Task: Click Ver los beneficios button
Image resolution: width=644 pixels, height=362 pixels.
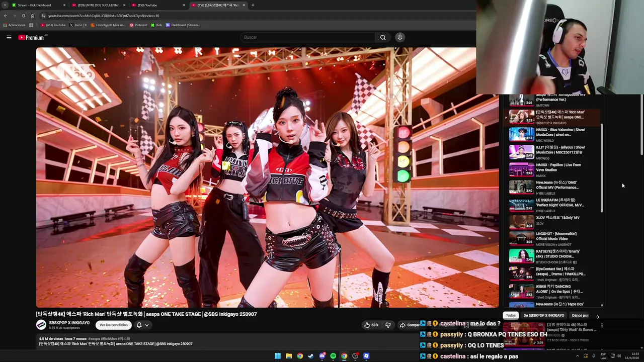Action: (x=113, y=325)
